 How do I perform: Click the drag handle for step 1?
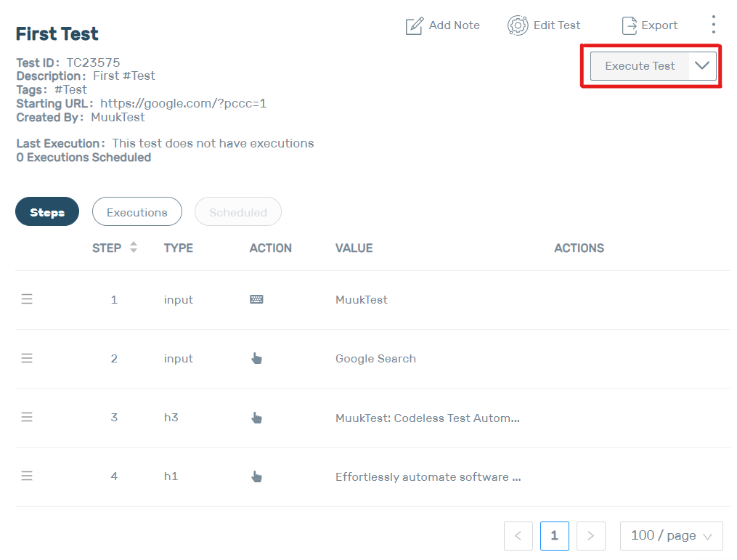pyautogui.click(x=27, y=299)
